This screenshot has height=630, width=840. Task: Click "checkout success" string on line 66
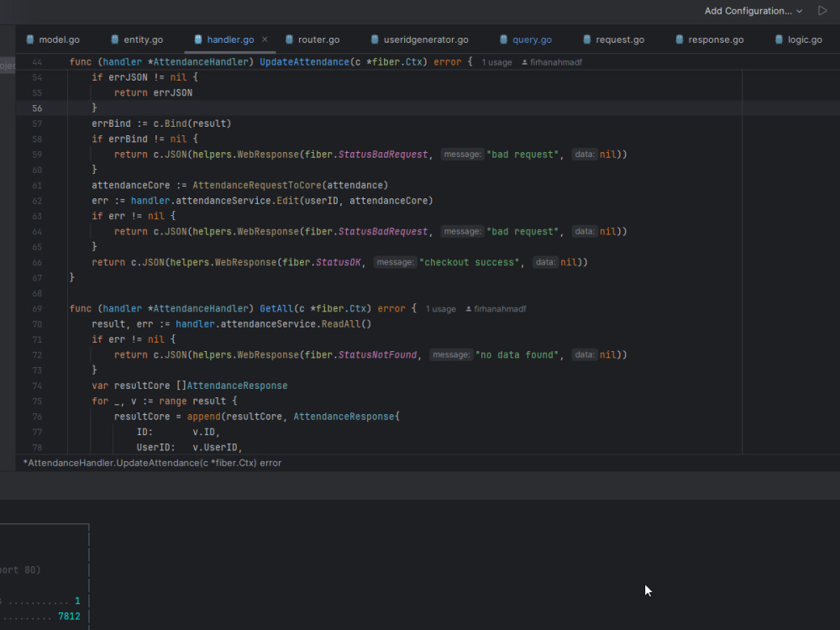470,262
